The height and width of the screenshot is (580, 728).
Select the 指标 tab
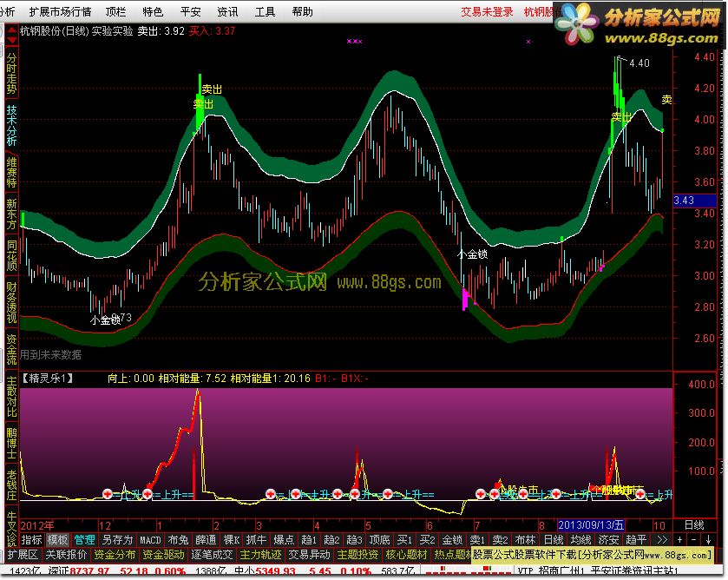31,539
